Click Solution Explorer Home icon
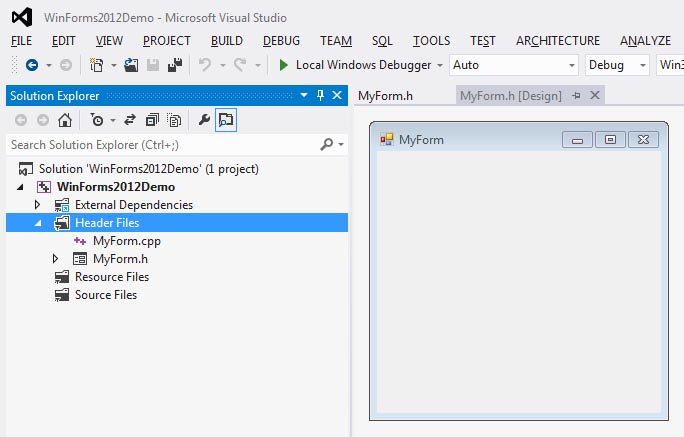The width and height of the screenshot is (684, 437). [x=65, y=120]
